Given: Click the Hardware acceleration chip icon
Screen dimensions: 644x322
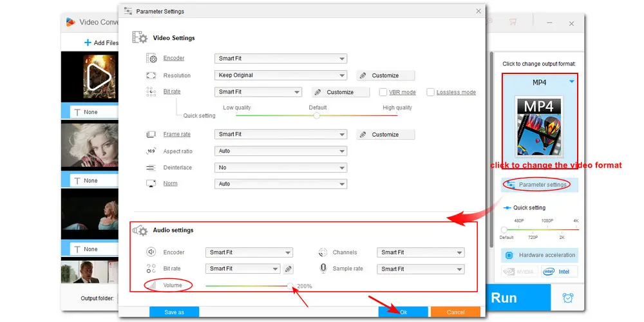Looking at the screenshot, I should (509, 255).
